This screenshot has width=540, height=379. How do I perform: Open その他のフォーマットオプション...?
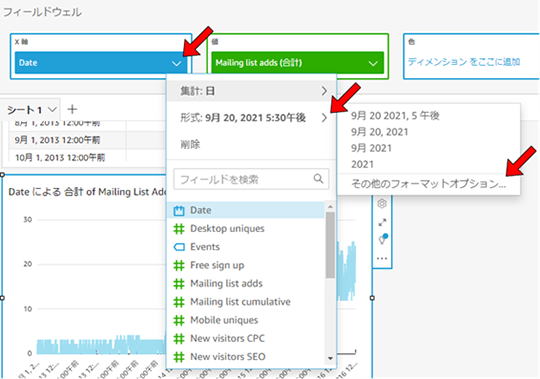[428, 183]
